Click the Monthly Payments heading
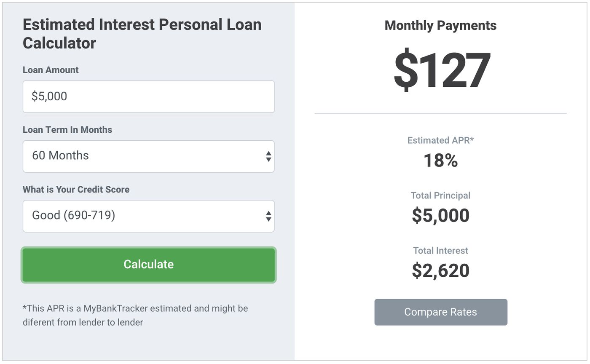Viewport: 590px width, 364px height. [440, 25]
